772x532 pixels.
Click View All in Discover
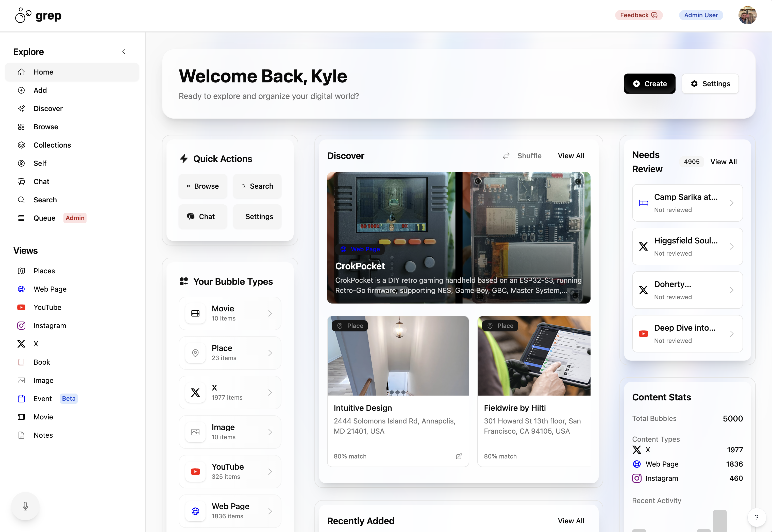point(571,156)
